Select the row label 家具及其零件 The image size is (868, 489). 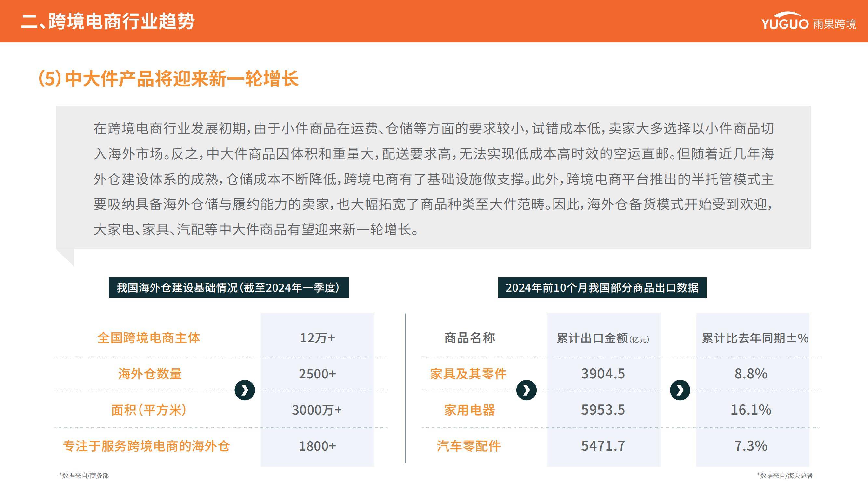coord(468,374)
